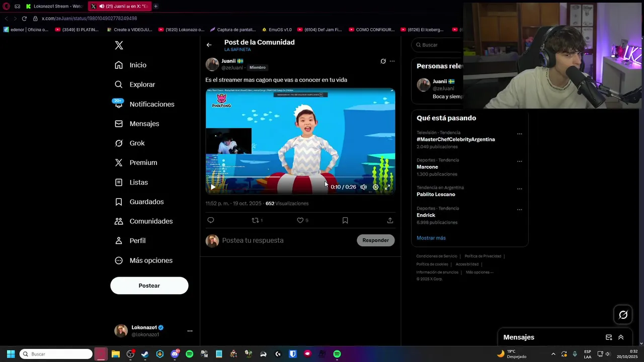Image resolution: width=644 pixels, height=362 pixels.
Task: Open Perfil page
Action: click(130, 241)
